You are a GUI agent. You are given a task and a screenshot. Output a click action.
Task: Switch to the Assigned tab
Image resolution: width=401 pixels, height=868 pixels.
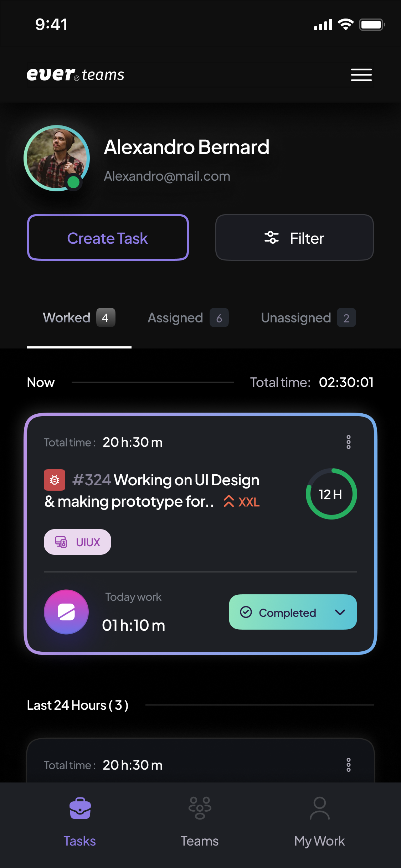(x=188, y=318)
